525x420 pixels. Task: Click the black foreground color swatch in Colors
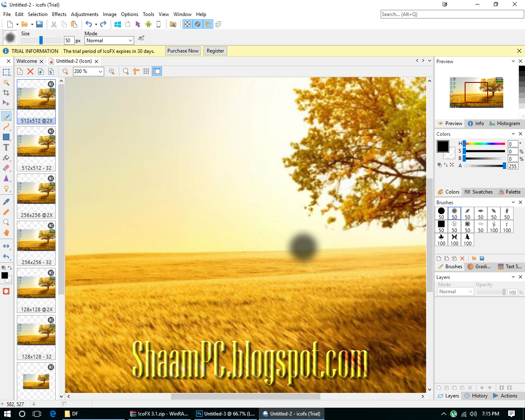pyautogui.click(x=443, y=146)
